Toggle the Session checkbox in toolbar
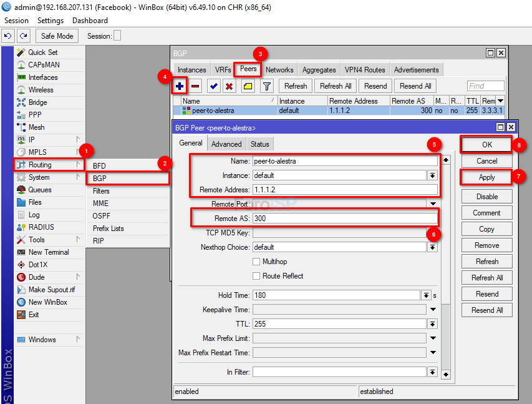 (117, 36)
